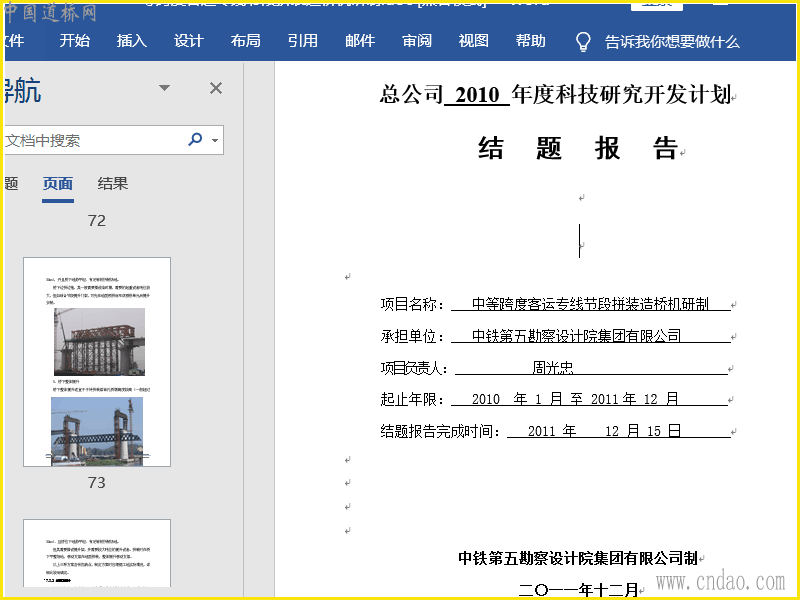
Task: Click the heading 结题报告 in document
Action: (x=578, y=148)
